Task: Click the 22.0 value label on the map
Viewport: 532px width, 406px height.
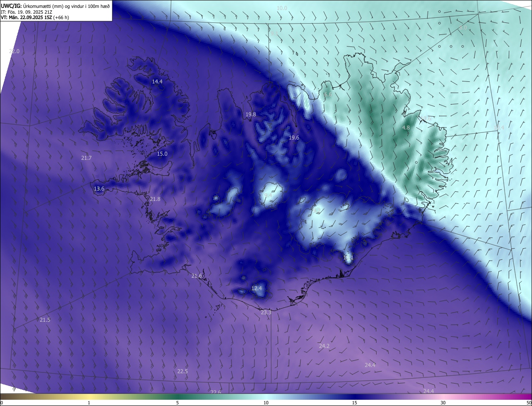Action: [14, 51]
